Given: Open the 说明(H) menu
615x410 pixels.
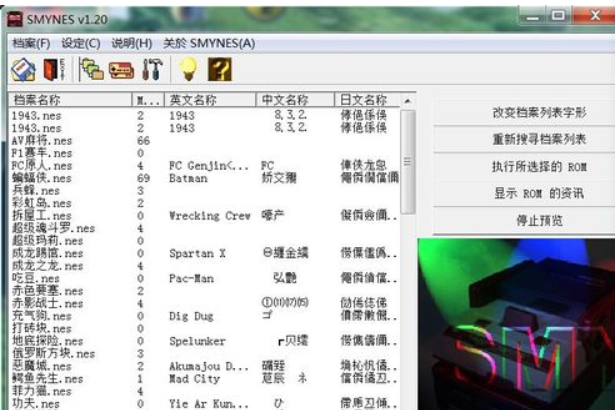Looking at the screenshot, I should tap(132, 43).
